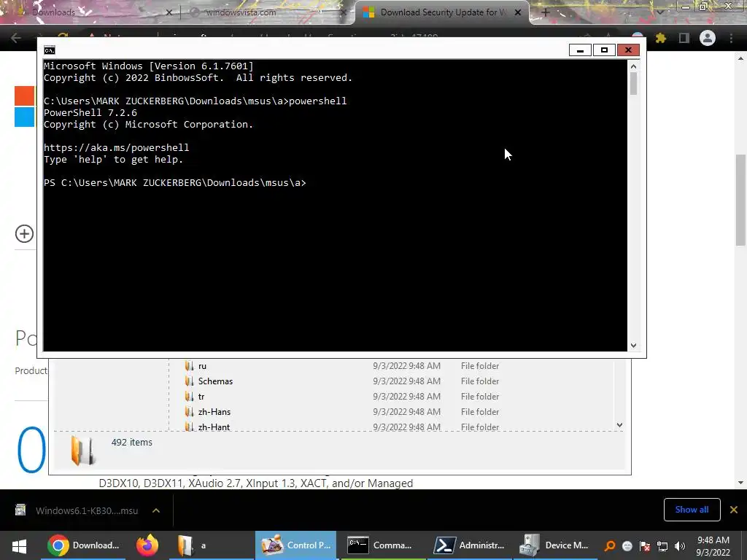The image size is (747, 560).
Task: Open Device Manager taskbar button
Action: [x=555, y=545]
